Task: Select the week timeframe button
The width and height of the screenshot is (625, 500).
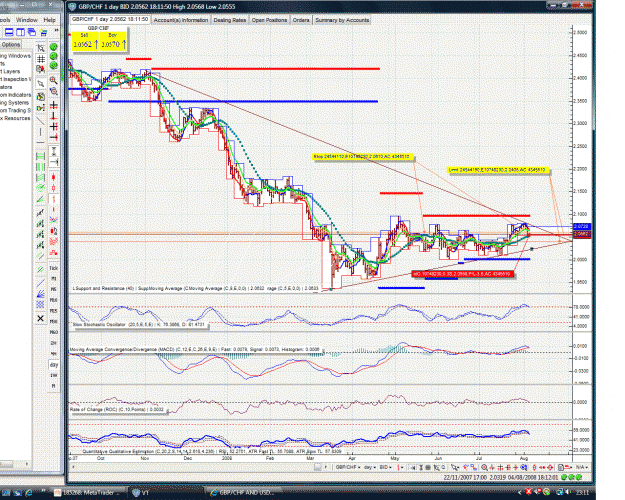Action: coord(53,376)
